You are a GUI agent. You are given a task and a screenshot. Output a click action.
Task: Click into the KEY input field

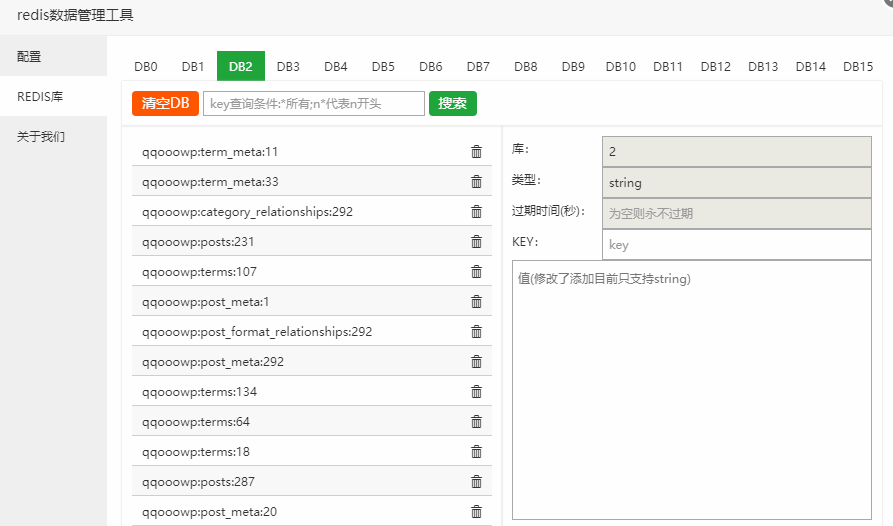pos(736,245)
